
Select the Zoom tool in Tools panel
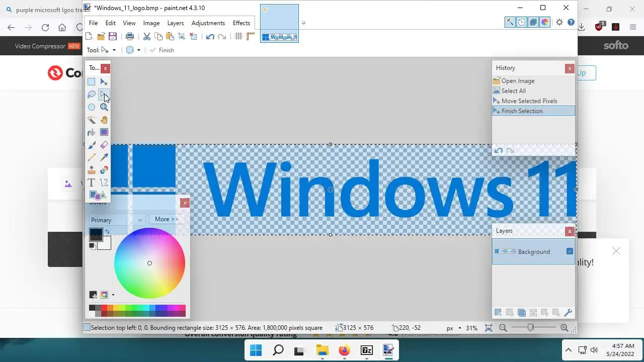104,107
